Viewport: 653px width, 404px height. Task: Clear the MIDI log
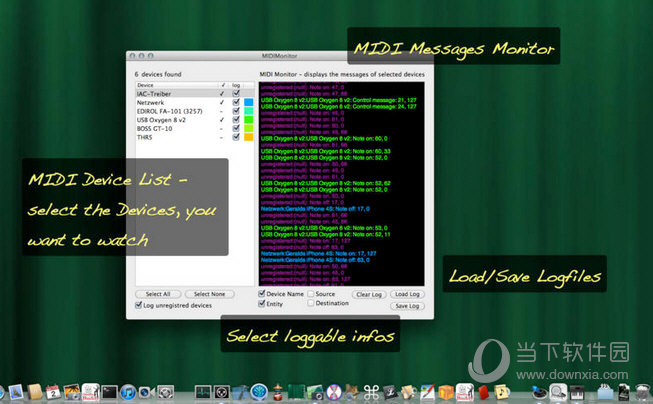369,294
